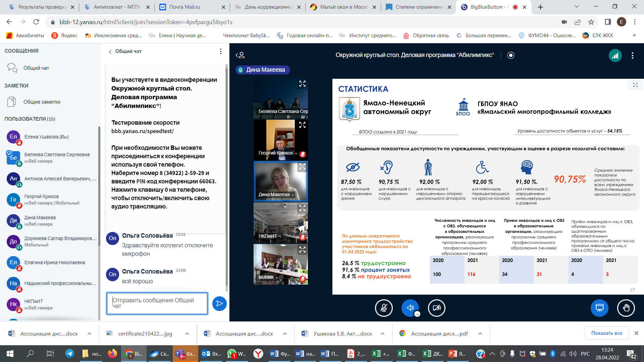Viewport: 644px width, 362px height.
Task: Toggle the presentation display button
Action: point(599,308)
